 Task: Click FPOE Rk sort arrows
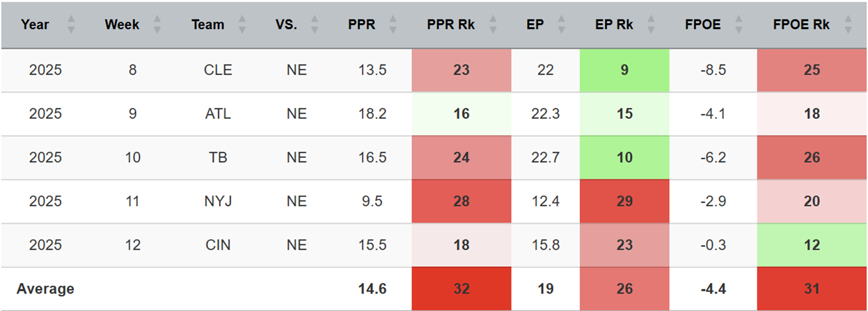coord(847,25)
